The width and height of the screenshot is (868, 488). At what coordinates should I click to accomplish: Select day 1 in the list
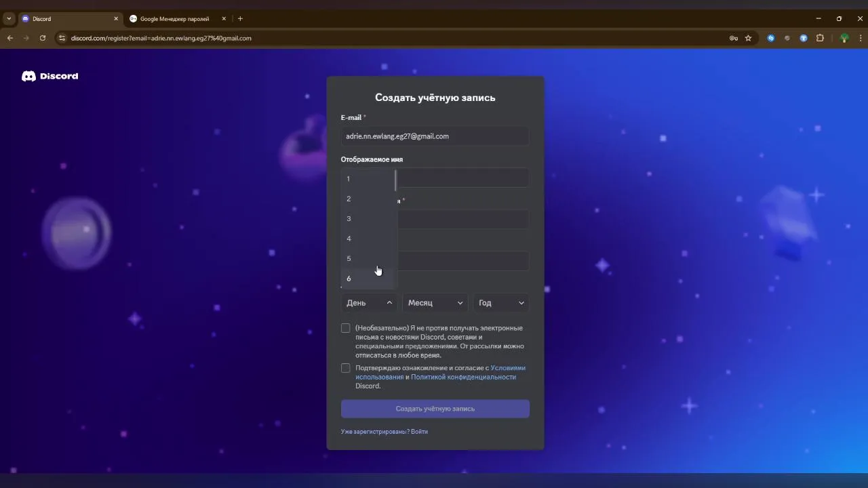[x=368, y=179]
